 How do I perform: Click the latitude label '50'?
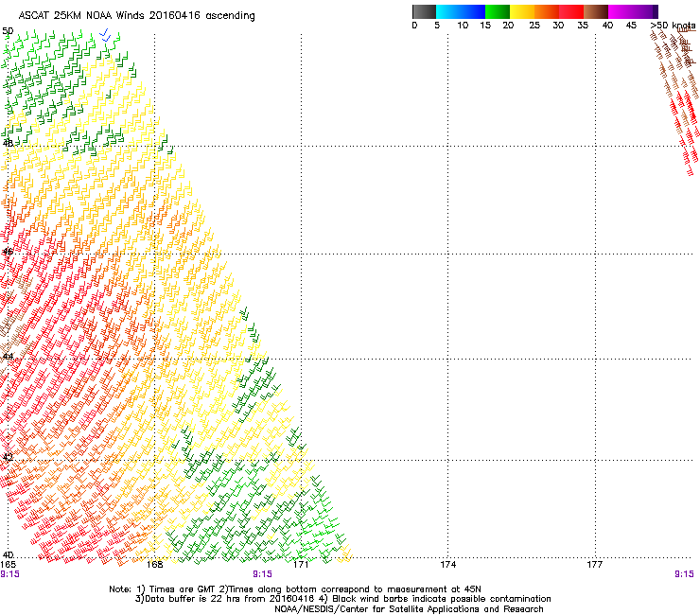tap(8, 31)
